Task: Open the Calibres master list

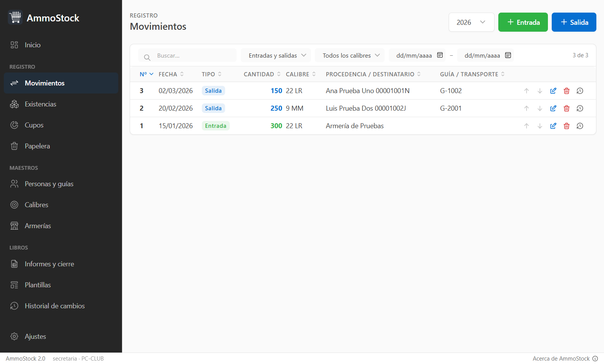Action: point(61,205)
